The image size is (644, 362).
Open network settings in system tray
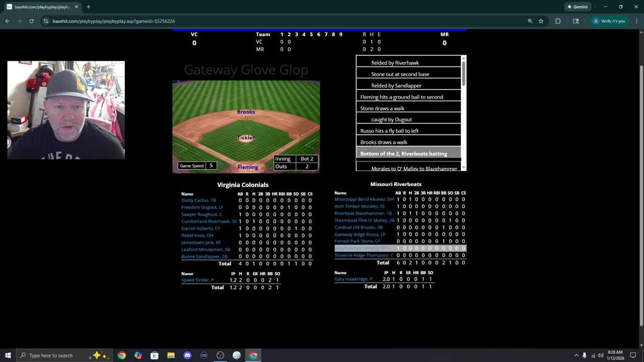[x=593, y=355]
